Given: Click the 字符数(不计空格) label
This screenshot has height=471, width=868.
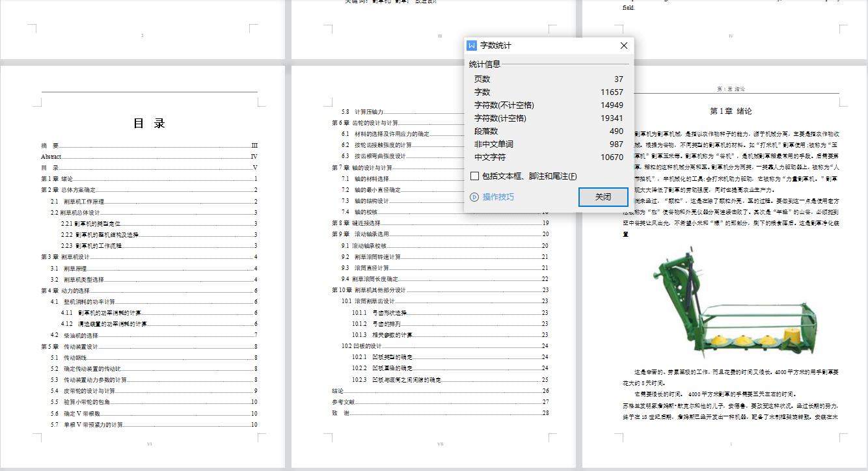Looking at the screenshot, I should click(x=504, y=105).
